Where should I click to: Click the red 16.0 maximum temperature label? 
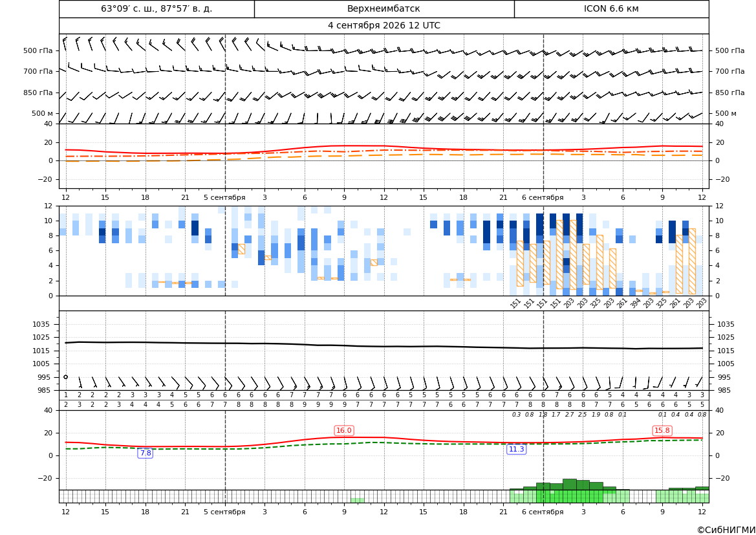344,430
